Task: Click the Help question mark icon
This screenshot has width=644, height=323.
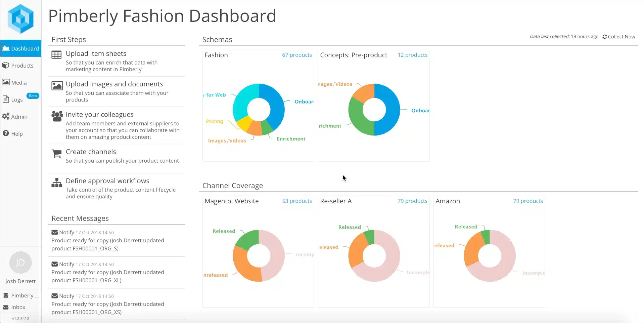Action: tap(6, 133)
